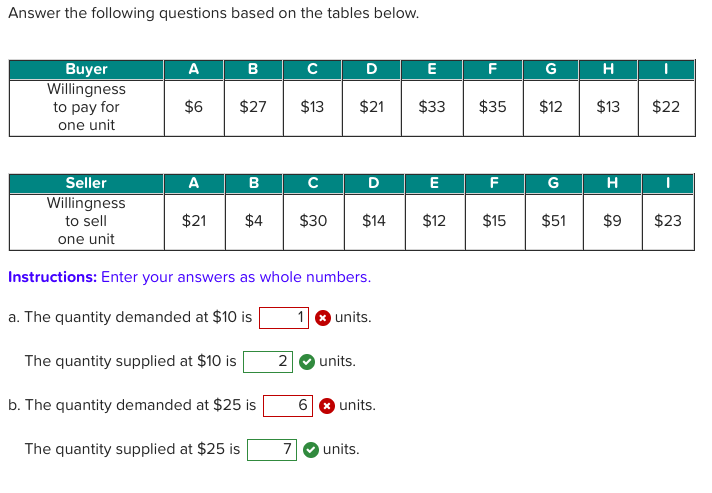Click Seller G's $51 value cell
This screenshot has height=493, width=712.
(554, 222)
